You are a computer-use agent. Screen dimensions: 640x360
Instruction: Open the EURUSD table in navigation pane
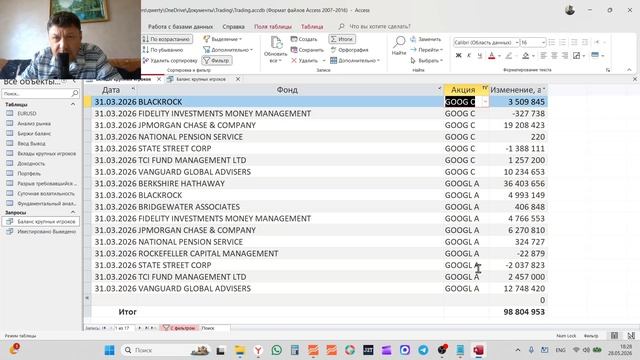tap(27, 113)
